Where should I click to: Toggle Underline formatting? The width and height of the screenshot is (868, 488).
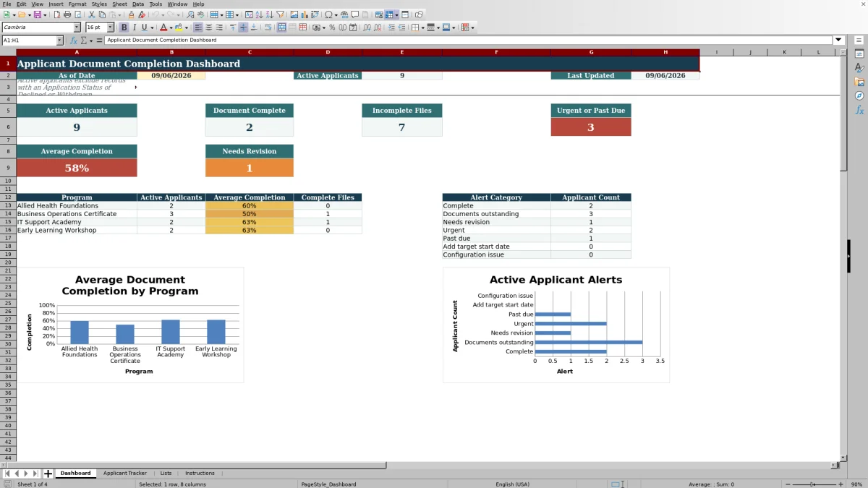[x=144, y=27]
